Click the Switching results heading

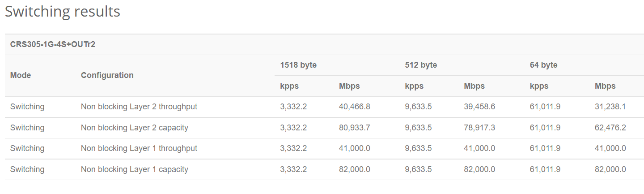[63, 12]
